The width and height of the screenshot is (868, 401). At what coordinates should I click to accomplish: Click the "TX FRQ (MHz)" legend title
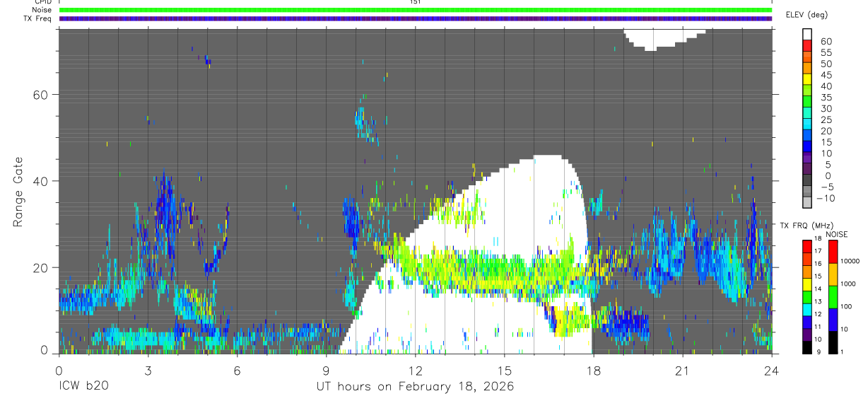click(807, 225)
